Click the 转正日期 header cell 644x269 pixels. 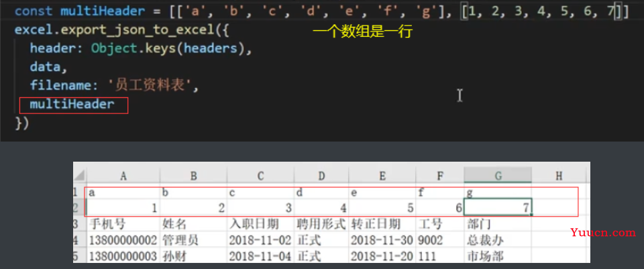(382, 224)
